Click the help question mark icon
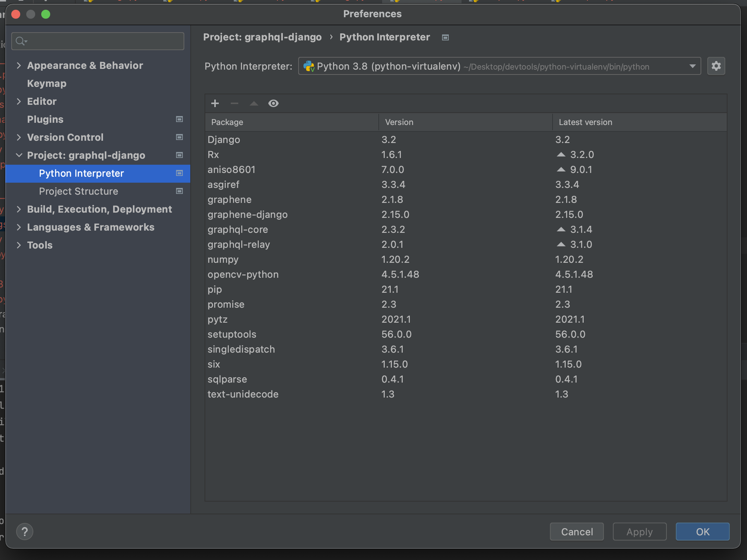The height and width of the screenshot is (560, 747). coord(25,532)
